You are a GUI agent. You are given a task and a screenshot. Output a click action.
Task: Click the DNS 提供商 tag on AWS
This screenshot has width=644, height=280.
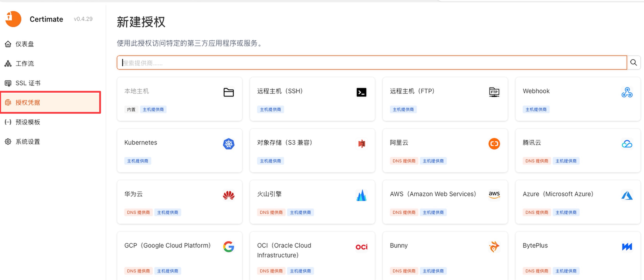(404, 212)
